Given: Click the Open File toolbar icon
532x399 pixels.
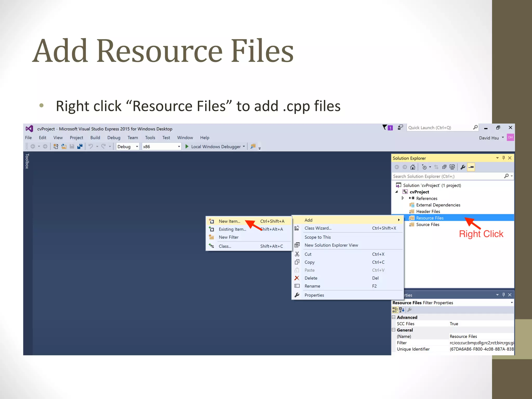Looking at the screenshot, I should pyautogui.click(x=64, y=147).
